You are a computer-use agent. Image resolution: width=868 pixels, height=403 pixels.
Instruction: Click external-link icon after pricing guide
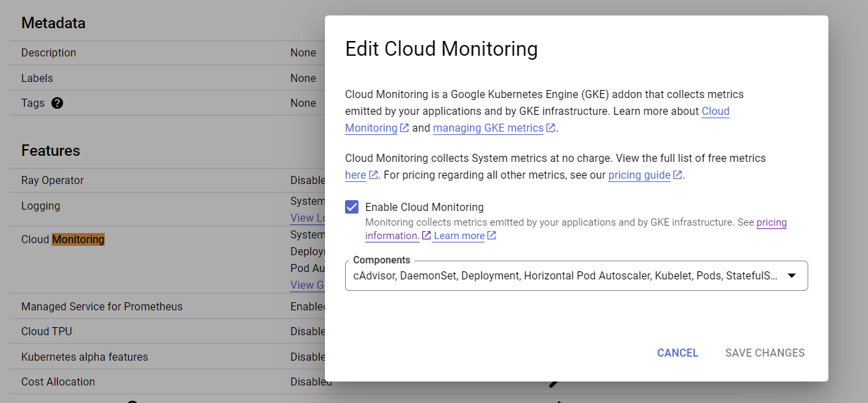[x=678, y=175]
